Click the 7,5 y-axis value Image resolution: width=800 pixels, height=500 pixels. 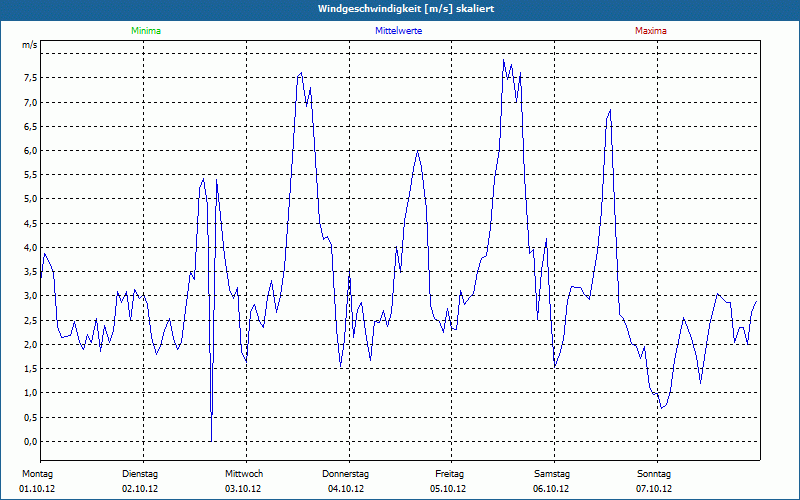tap(30, 78)
